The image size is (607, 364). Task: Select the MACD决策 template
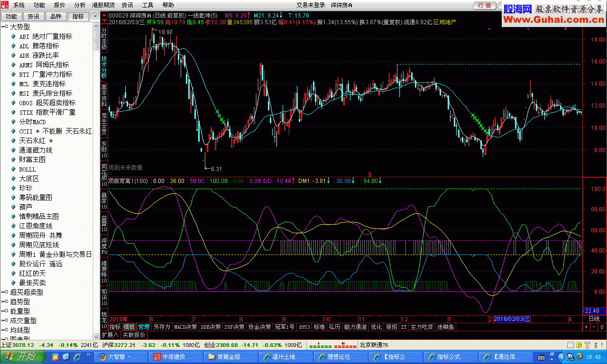185,327
